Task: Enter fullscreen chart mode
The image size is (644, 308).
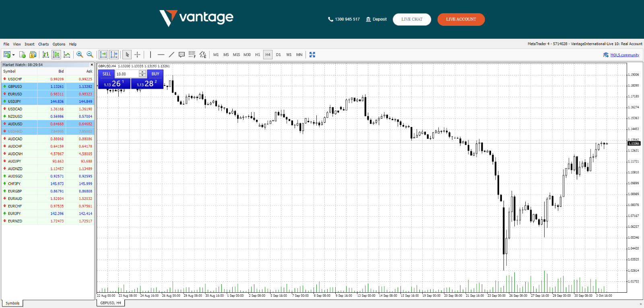Action: click(x=312, y=54)
